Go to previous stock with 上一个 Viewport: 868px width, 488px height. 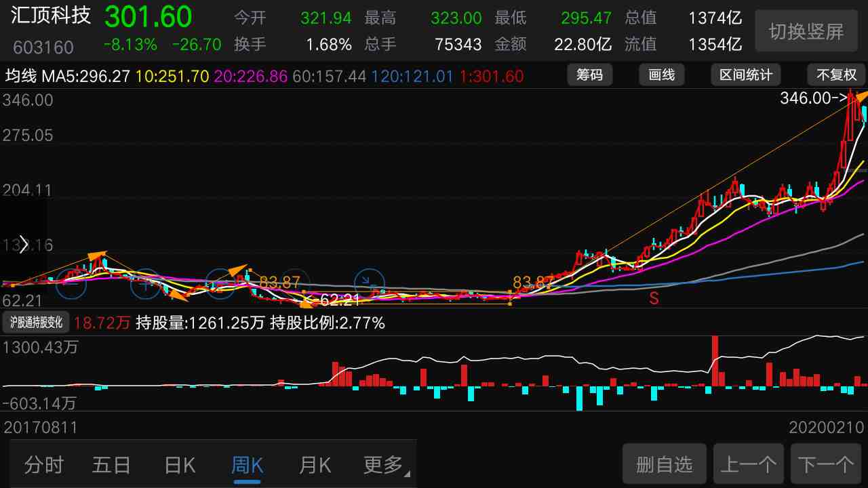749,464
